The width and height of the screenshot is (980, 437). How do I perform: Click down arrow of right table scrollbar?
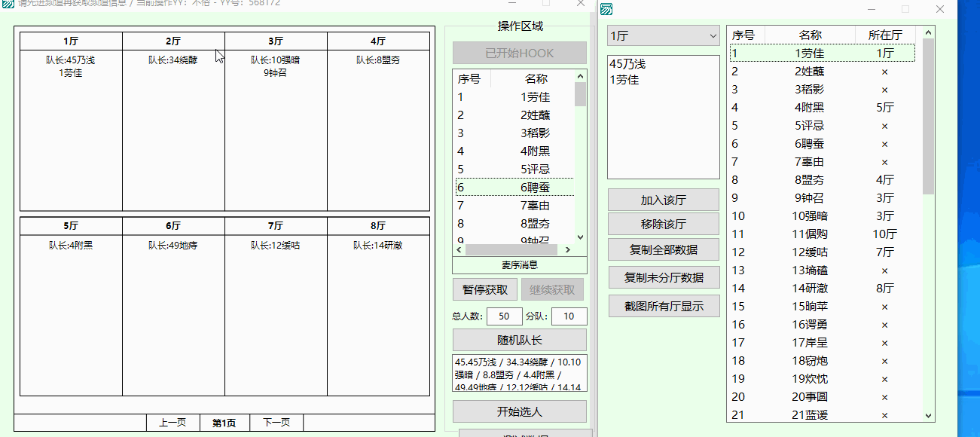(928, 416)
